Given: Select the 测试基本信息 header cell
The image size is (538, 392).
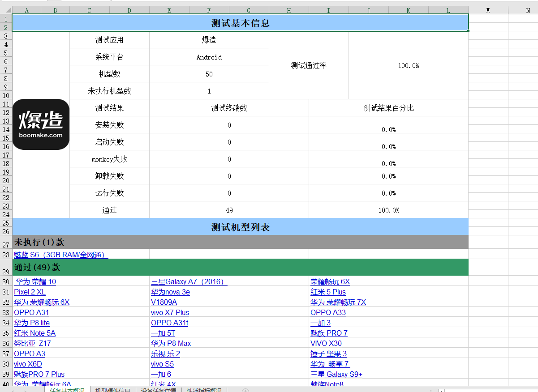Looking at the screenshot, I should (240, 23).
